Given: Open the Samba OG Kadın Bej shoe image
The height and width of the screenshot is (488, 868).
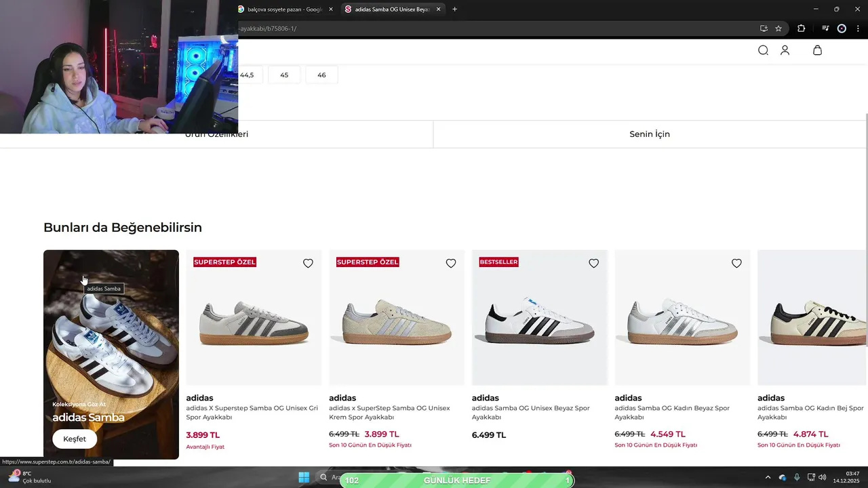Looking at the screenshot, I should click(x=812, y=318).
